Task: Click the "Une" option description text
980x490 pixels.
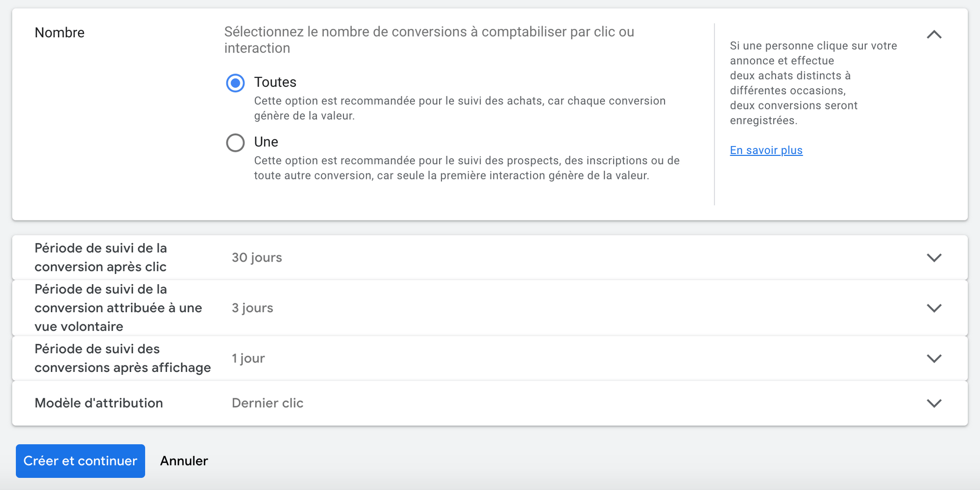Action: 466,168
